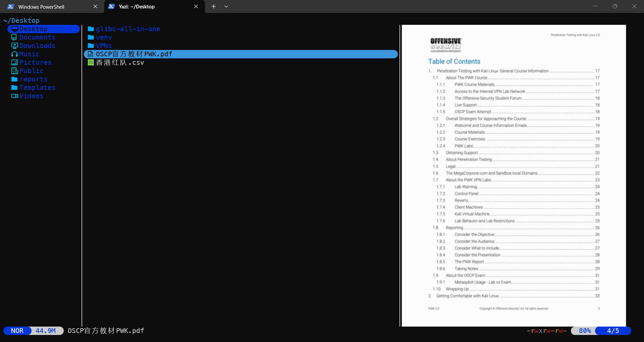Click the Templates folder icon

point(14,88)
